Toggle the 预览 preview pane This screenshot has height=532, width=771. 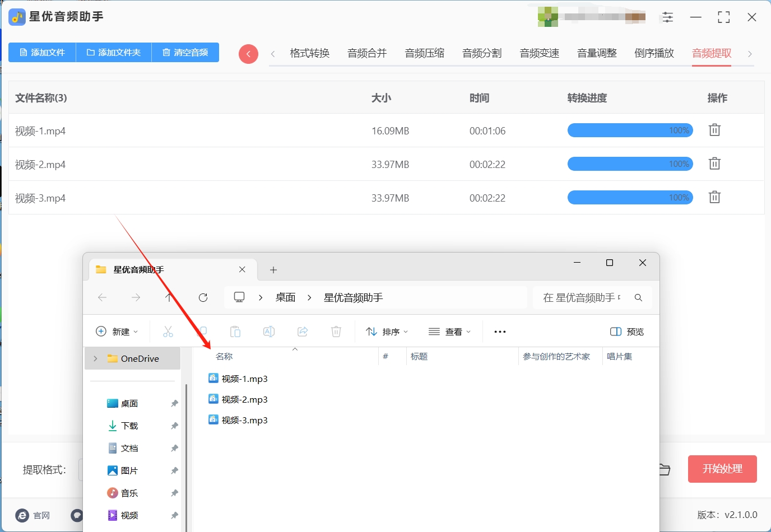point(627,332)
